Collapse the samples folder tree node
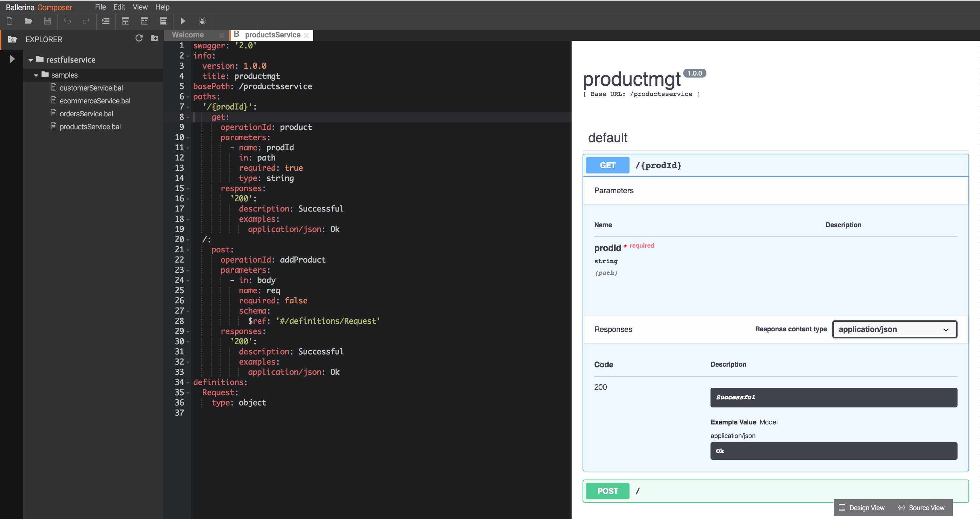Screen dimensions: 980x519 36,75
